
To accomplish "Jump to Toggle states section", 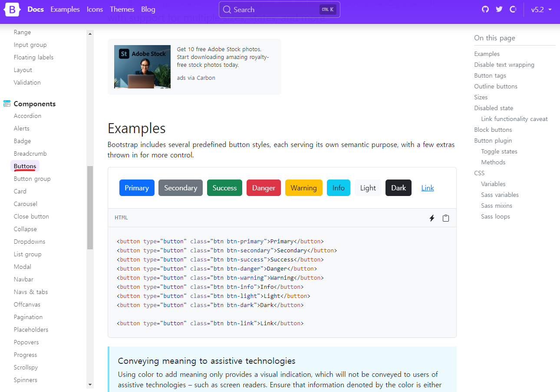I will tap(499, 151).
